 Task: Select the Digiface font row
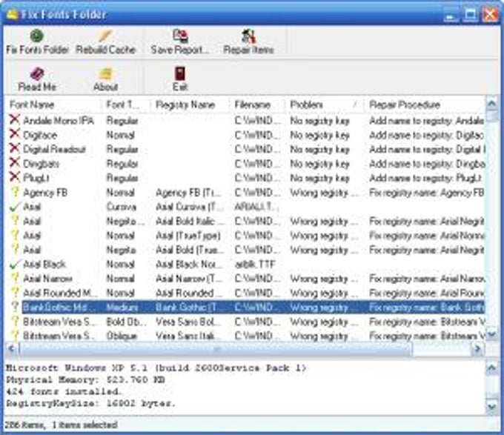245,136
